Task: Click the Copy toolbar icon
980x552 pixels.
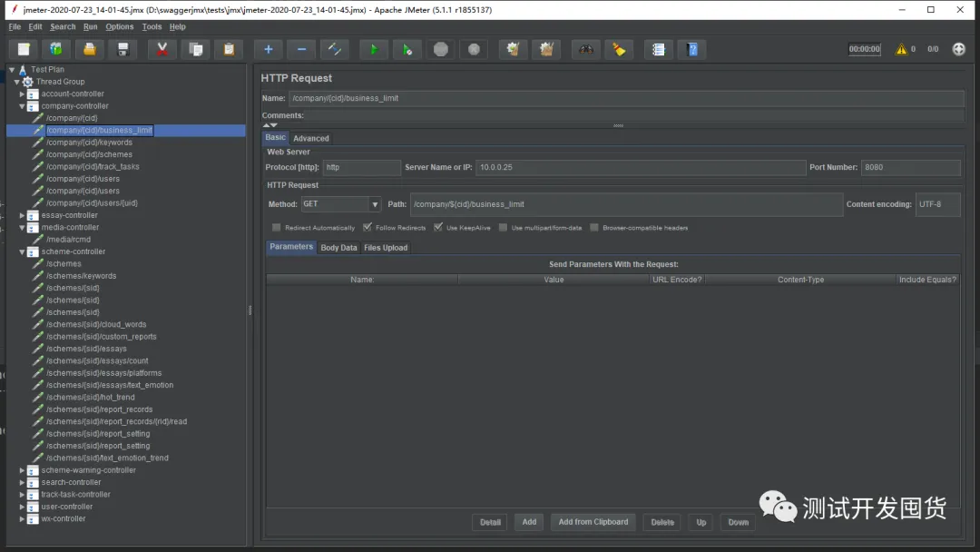Action: (x=196, y=49)
